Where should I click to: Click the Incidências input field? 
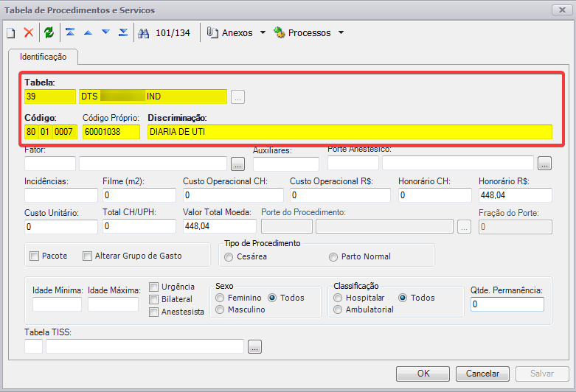click(61, 195)
